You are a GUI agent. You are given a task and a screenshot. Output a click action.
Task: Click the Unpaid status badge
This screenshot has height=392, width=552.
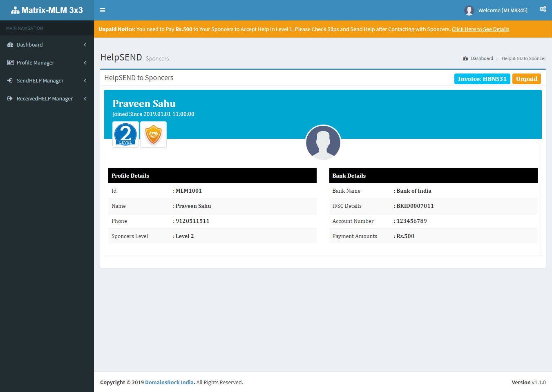coord(527,79)
